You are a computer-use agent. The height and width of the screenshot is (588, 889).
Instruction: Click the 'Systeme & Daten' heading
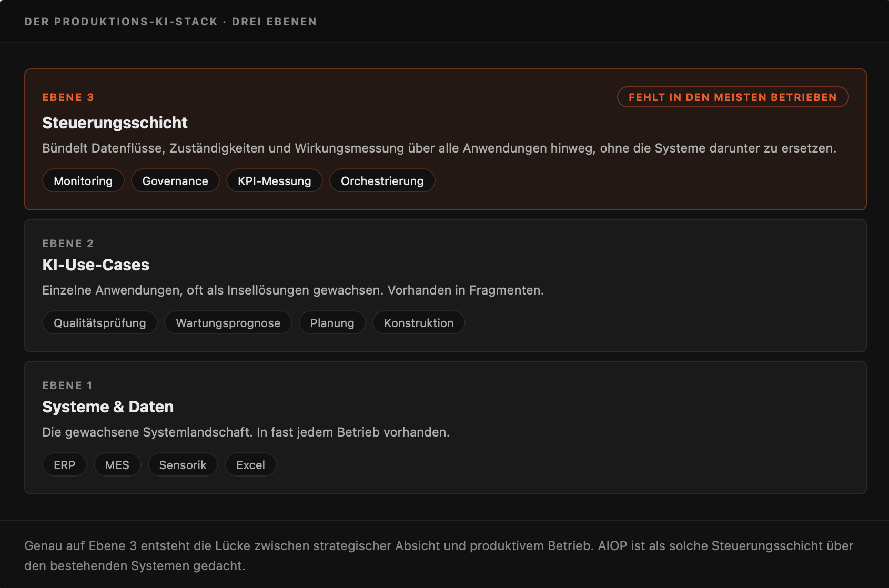tap(108, 407)
